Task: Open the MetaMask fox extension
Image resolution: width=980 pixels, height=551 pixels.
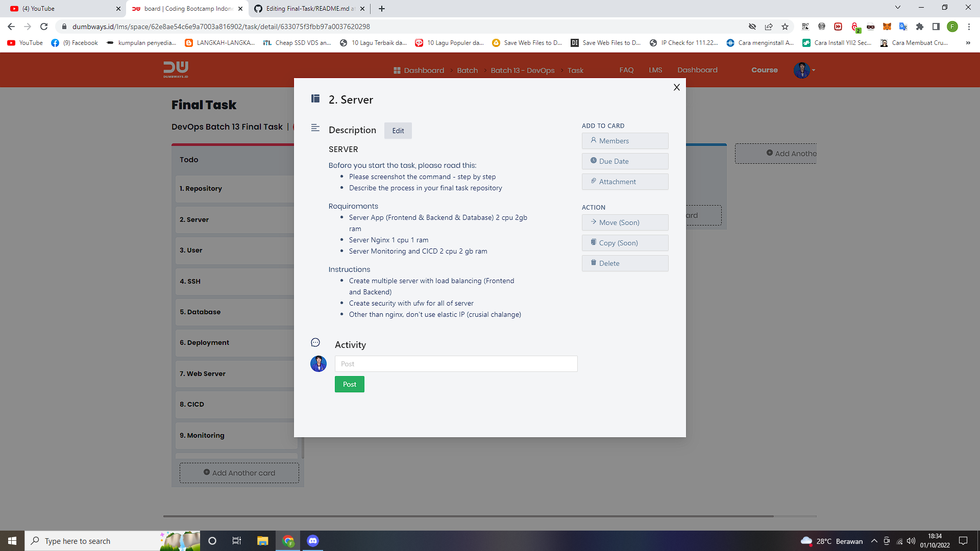Action: pyautogui.click(x=887, y=27)
